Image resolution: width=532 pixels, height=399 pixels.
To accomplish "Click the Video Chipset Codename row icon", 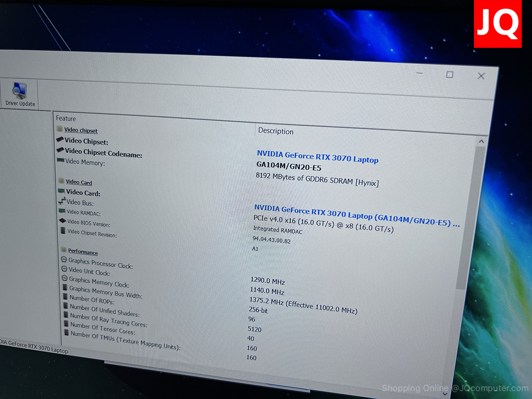I will (x=60, y=150).
